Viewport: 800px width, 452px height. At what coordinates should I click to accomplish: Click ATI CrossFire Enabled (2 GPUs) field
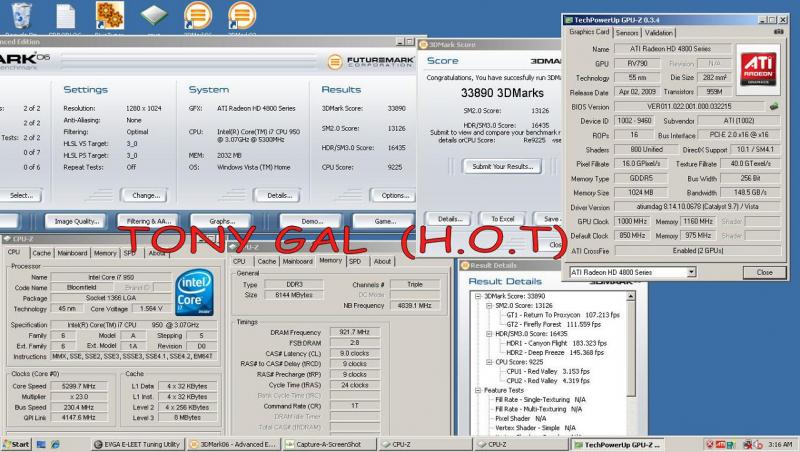tap(697, 250)
